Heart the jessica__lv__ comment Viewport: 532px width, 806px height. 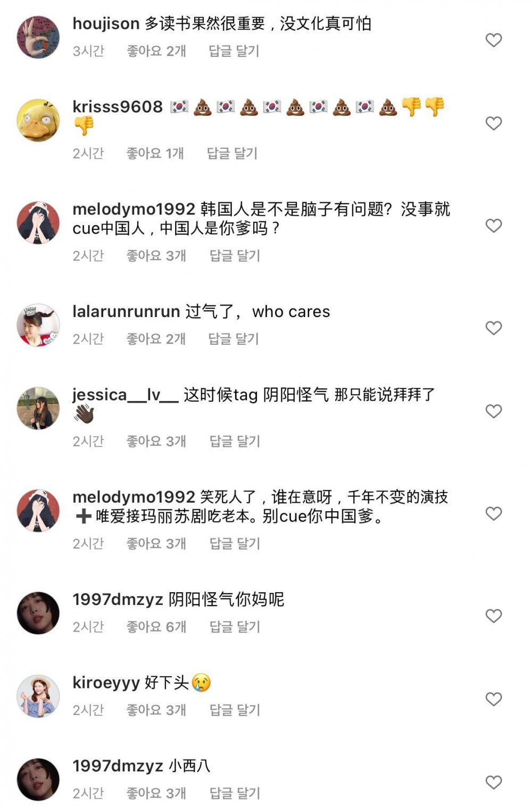494,411
